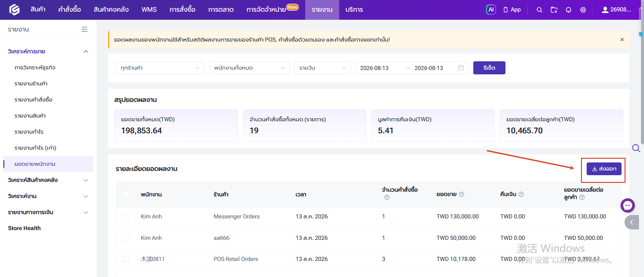Click the floating search icon at right edge
Viewport: 644px width, 277px height.
636,148
